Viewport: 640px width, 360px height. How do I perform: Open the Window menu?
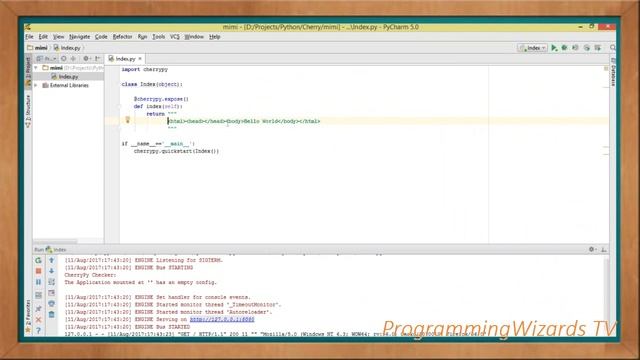pos(194,37)
